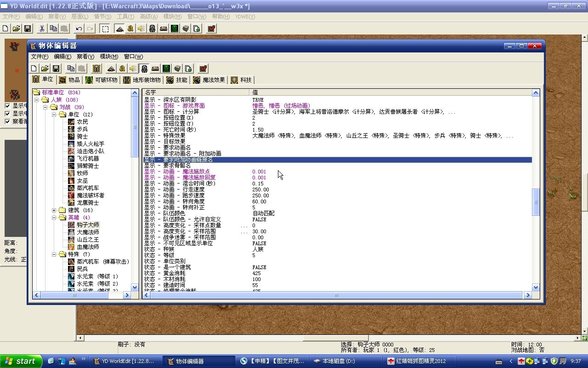
Task: Collapse the 特殊 (7) tree node
Action: 54,254
